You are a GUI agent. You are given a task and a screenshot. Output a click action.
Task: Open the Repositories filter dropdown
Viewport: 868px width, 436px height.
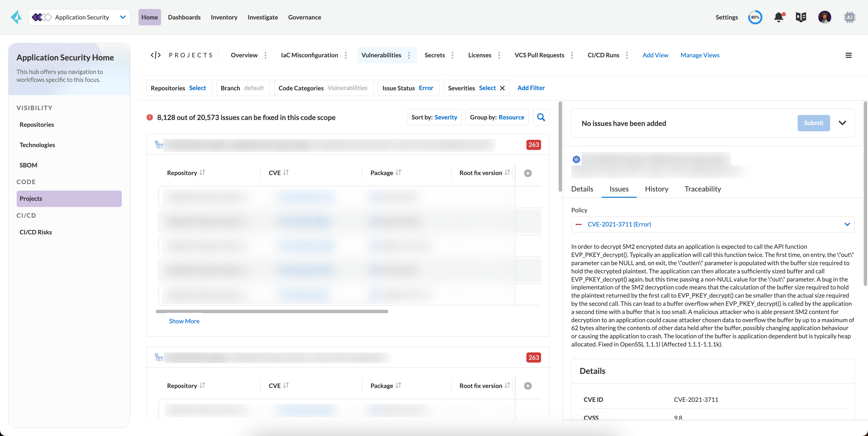tap(179, 88)
